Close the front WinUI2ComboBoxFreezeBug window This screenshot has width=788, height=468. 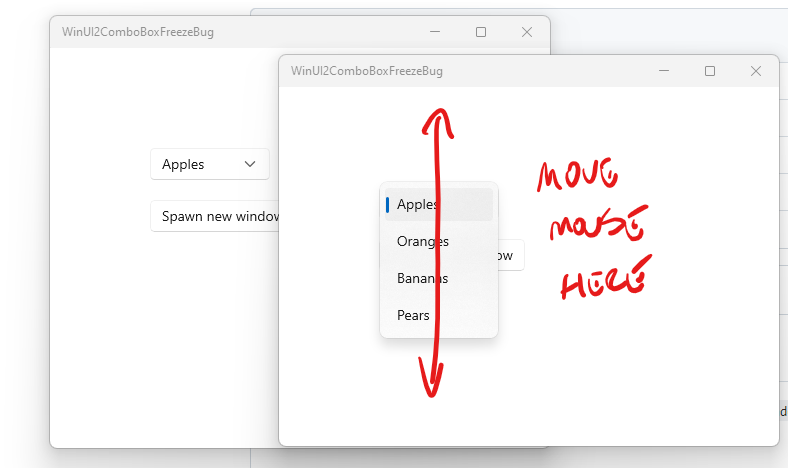755,71
